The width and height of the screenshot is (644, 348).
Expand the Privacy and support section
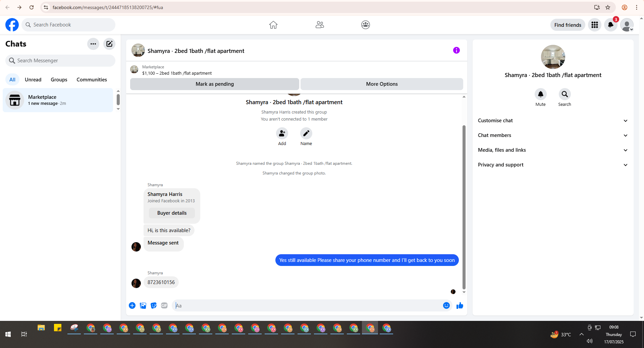(x=553, y=165)
